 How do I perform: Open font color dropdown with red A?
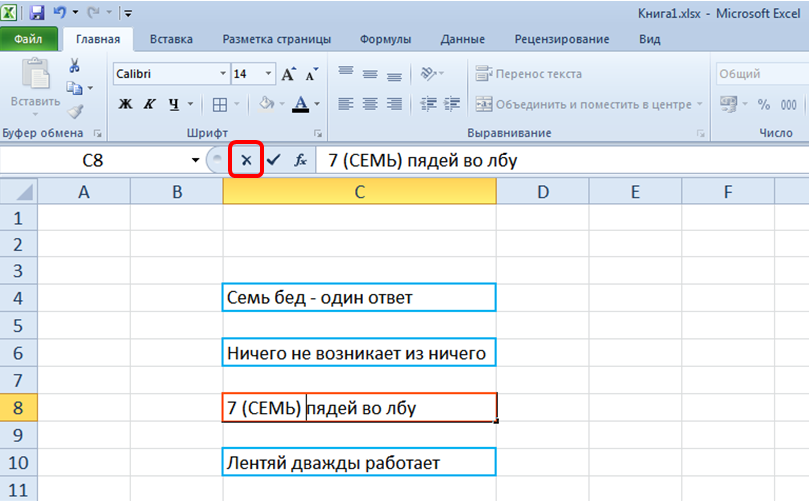pyautogui.click(x=316, y=104)
